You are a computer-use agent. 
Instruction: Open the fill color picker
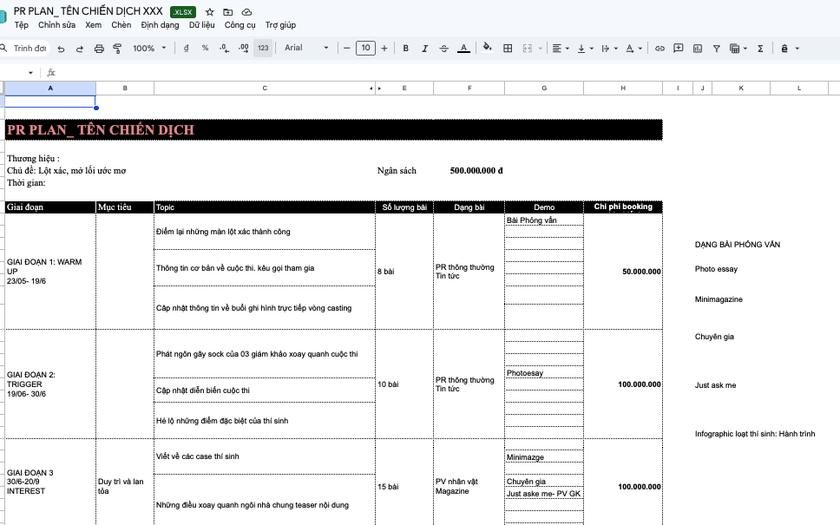(x=487, y=47)
